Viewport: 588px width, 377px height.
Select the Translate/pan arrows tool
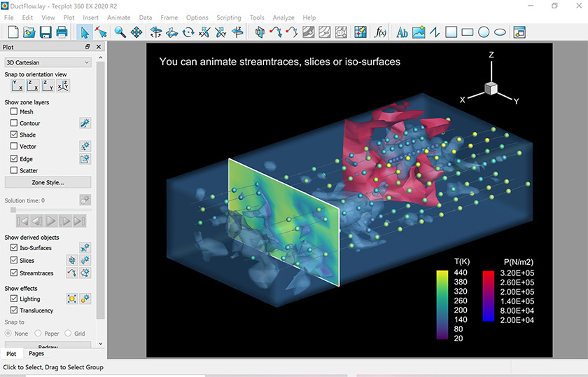(136, 32)
